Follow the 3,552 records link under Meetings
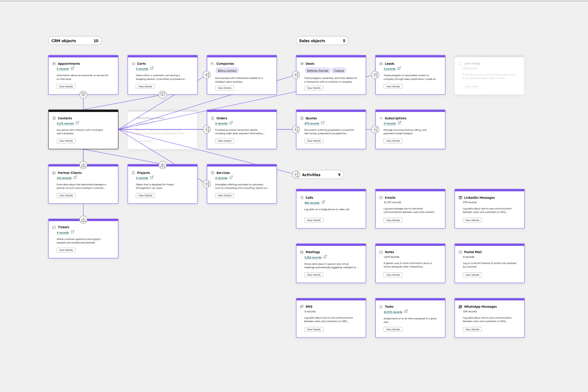 pyautogui.click(x=312, y=257)
